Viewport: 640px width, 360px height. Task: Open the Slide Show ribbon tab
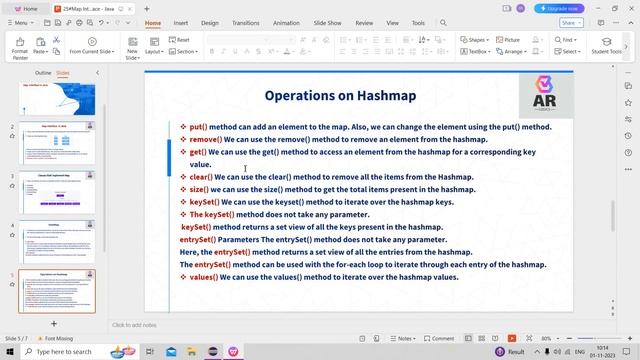[x=327, y=23]
